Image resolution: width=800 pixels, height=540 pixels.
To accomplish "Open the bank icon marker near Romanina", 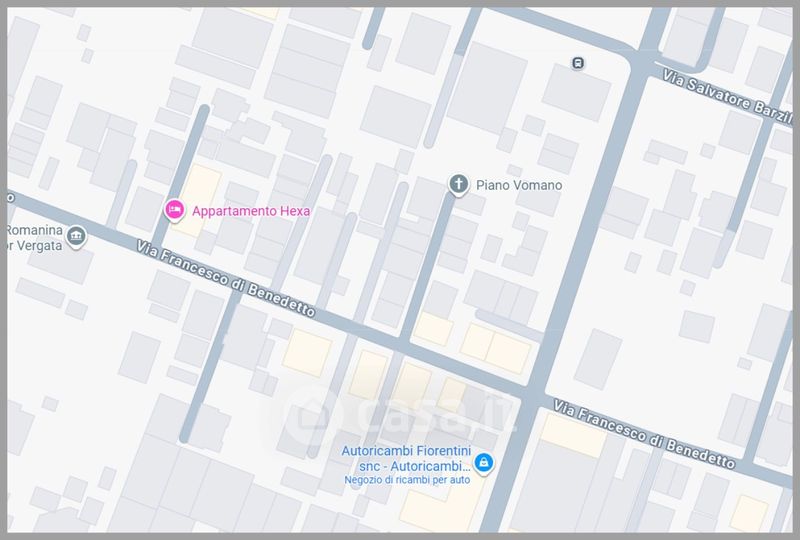I will 76,237.
